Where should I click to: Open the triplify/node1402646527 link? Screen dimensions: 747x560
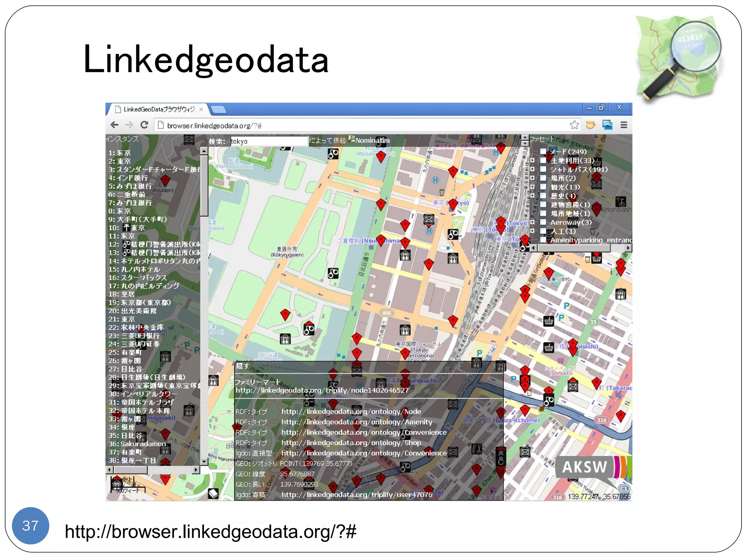322,390
